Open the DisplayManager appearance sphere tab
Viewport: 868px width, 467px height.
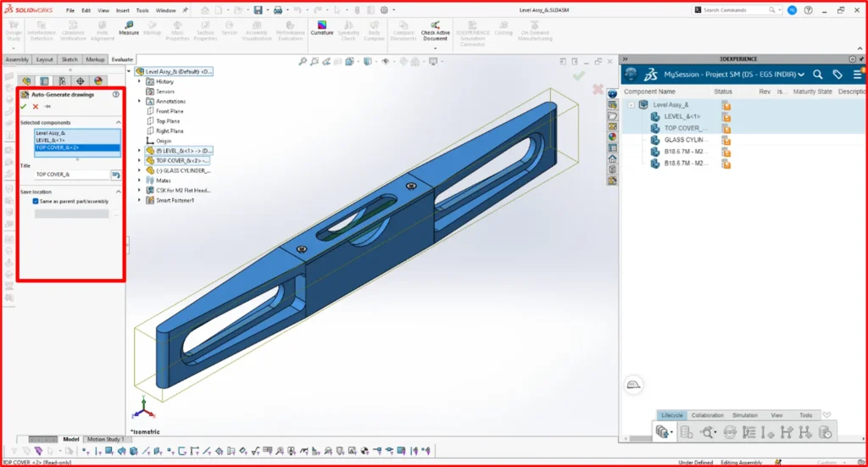click(x=97, y=81)
